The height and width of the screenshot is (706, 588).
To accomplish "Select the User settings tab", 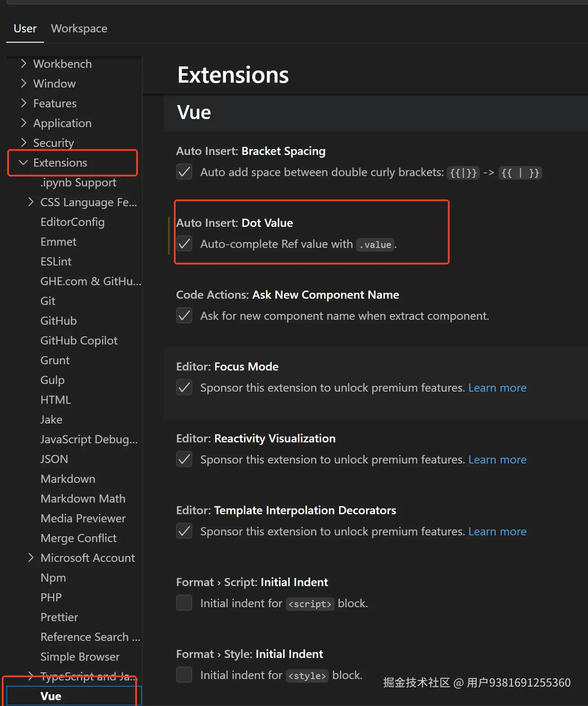I will (25, 29).
